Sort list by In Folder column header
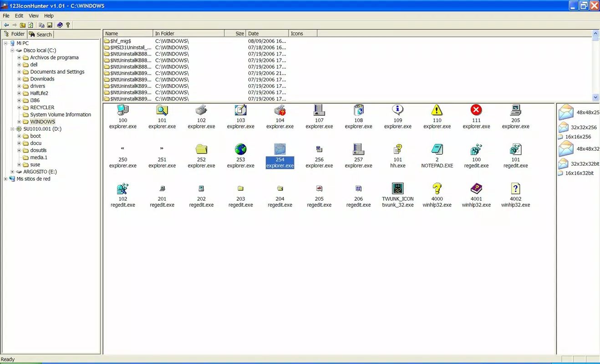This screenshot has height=364, width=600. (x=189, y=33)
